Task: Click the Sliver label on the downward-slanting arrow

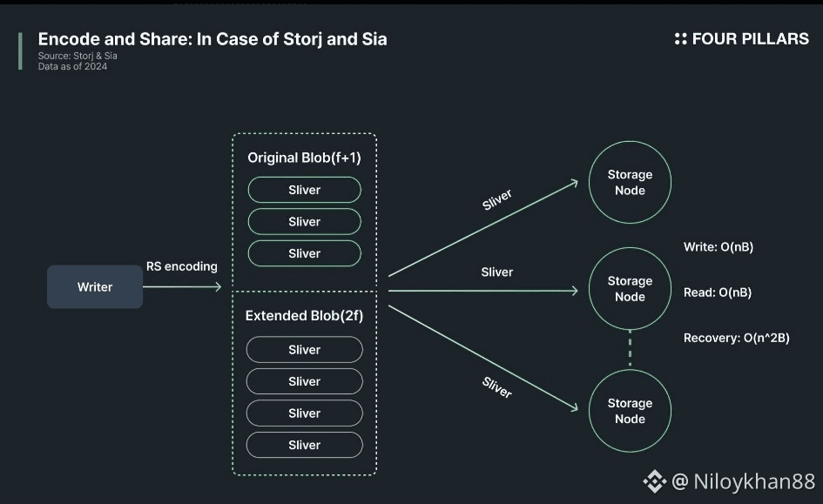Action: coord(496,387)
